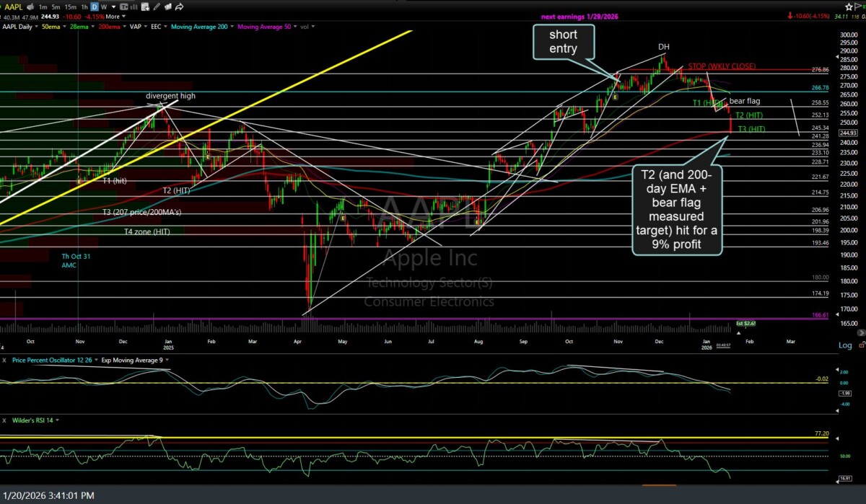Click the volume bars icon next to the T icon
The width and height of the screenshot is (866, 504).
[134, 6]
